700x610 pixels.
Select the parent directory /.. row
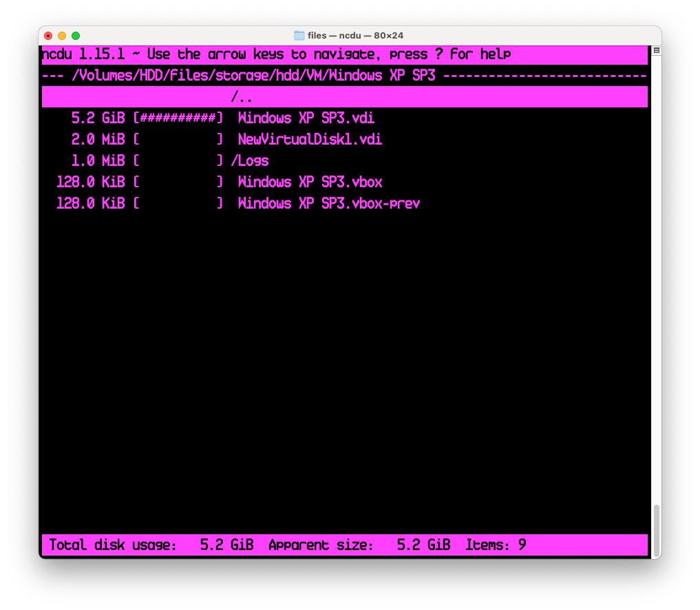[x=344, y=97]
